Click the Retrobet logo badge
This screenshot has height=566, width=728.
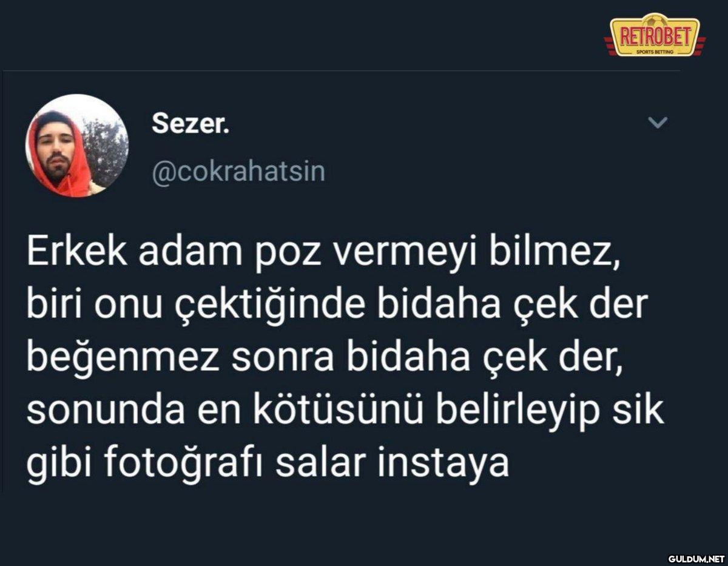655,35
